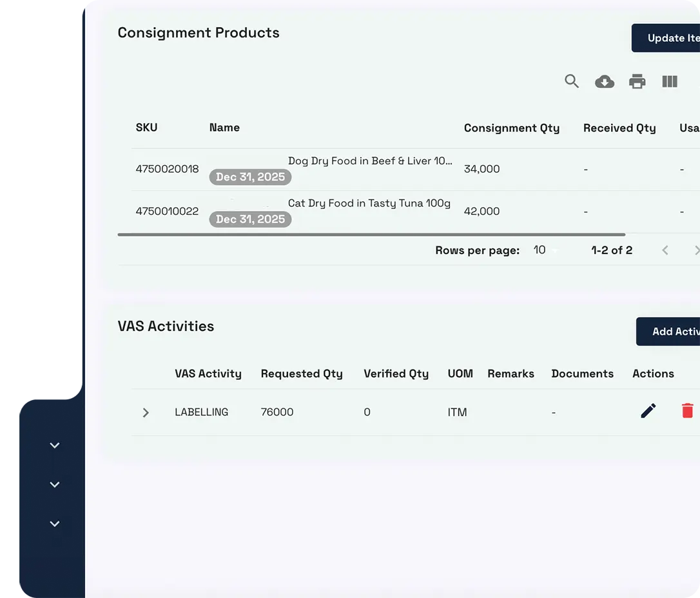Select SKU 4750020018 row
Viewport: 700px width, 598px height.
(167, 169)
